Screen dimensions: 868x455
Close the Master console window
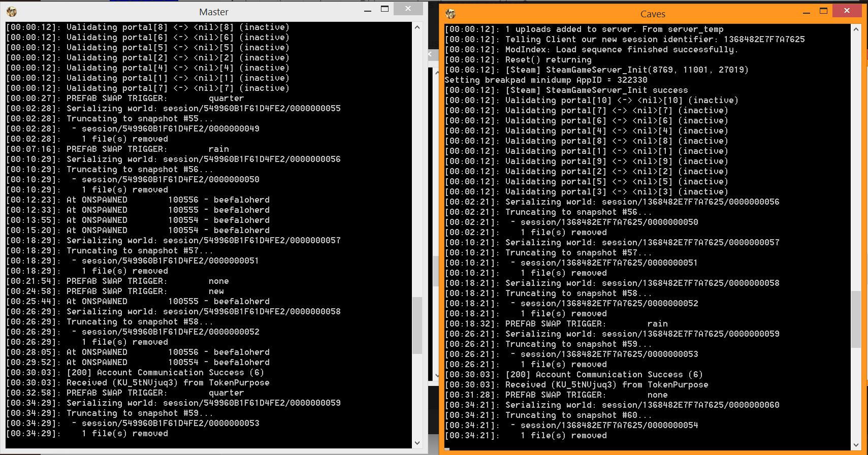(408, 9)
